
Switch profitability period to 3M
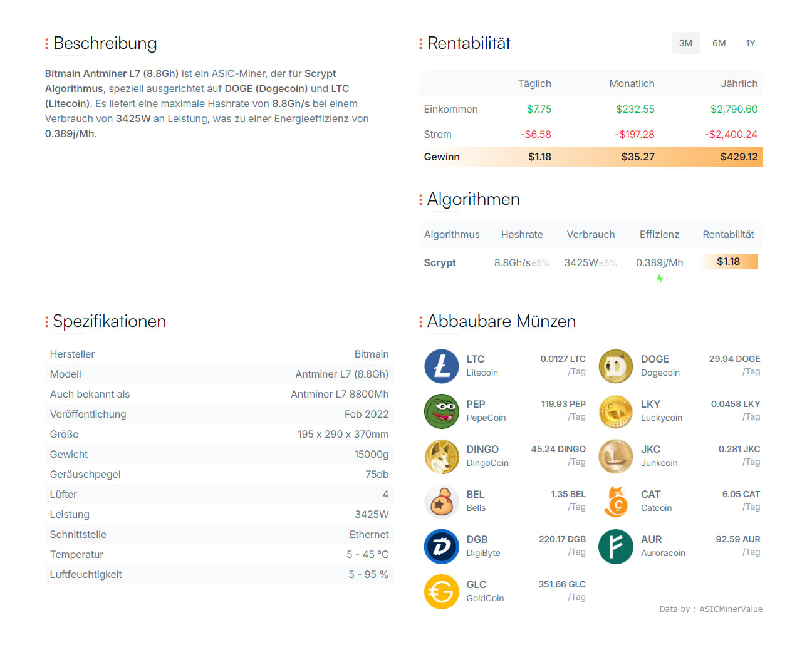[685, 43]
